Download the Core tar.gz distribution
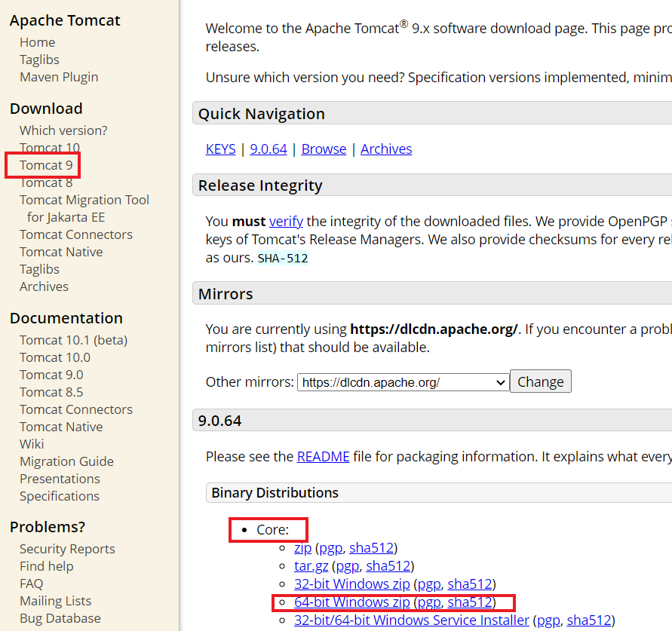 coord(311,566)
